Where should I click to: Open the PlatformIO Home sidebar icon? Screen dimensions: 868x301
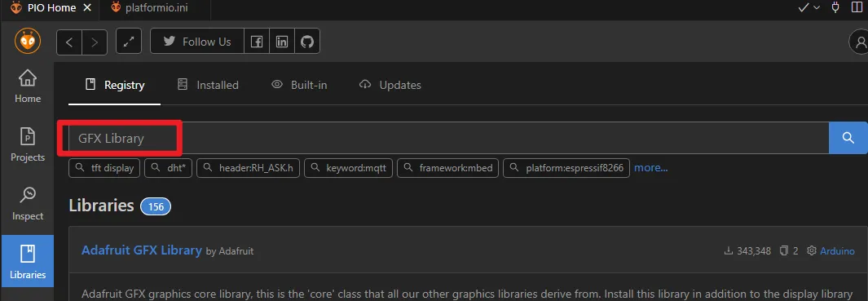click(x=28, y=86)
